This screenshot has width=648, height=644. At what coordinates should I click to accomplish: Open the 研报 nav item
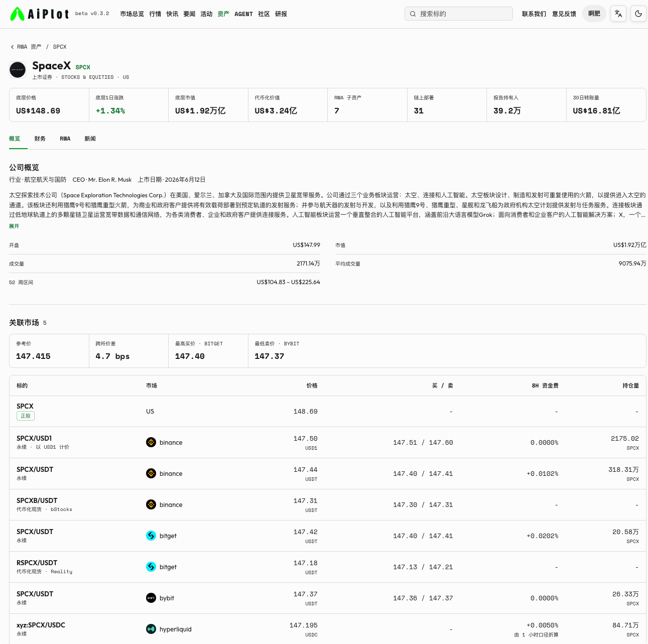[x=281, y=14]
